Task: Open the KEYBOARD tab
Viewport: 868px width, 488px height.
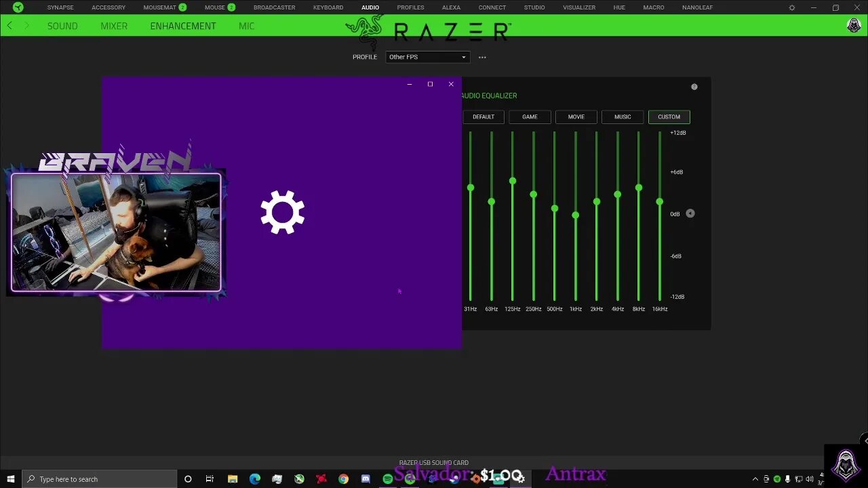Action: pos(328,7)
